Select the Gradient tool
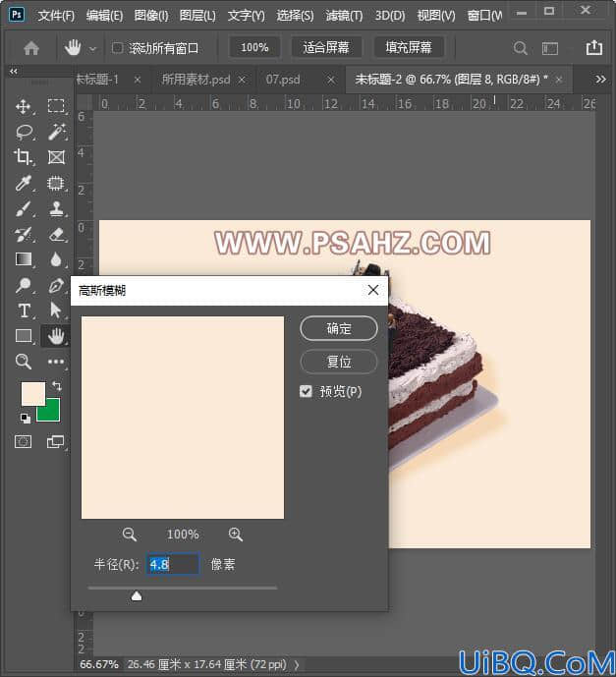The image size is (616, 677). pyautogui.click(x=24, y=259)
